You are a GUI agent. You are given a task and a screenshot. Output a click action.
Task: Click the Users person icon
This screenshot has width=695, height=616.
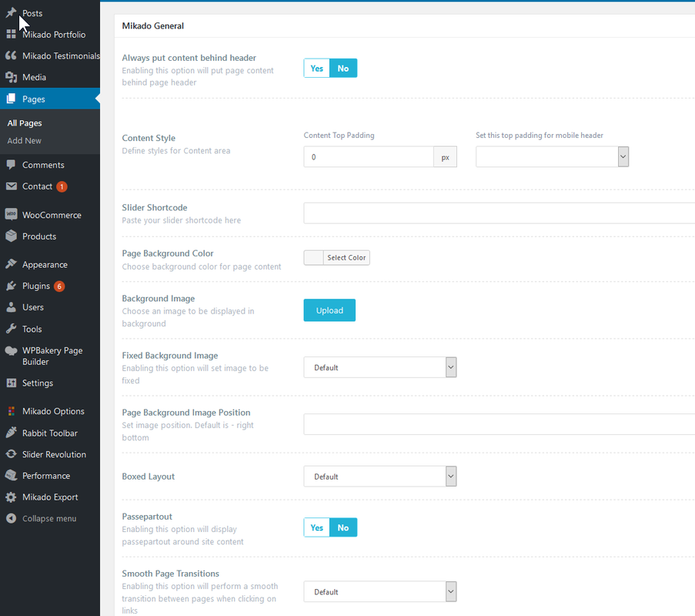coord(11,307)
